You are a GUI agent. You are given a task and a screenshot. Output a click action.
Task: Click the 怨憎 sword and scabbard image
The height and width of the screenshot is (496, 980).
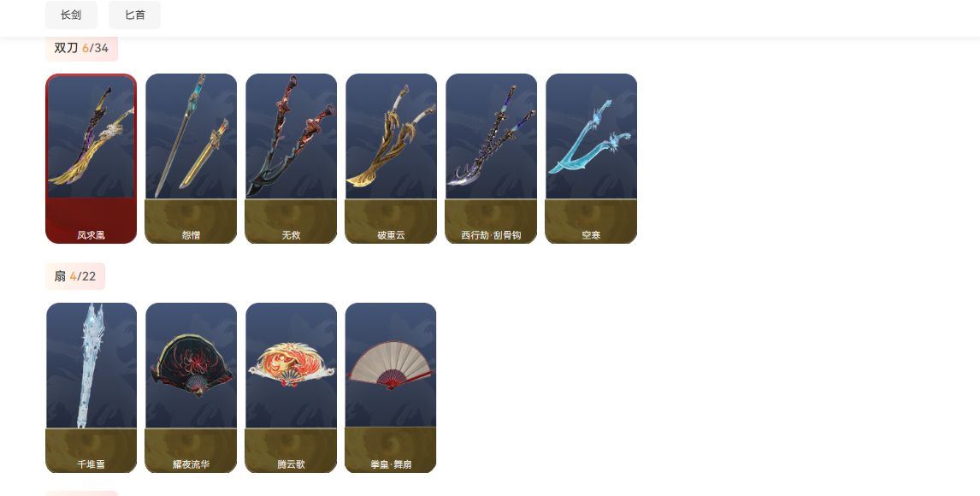point(192,136)
